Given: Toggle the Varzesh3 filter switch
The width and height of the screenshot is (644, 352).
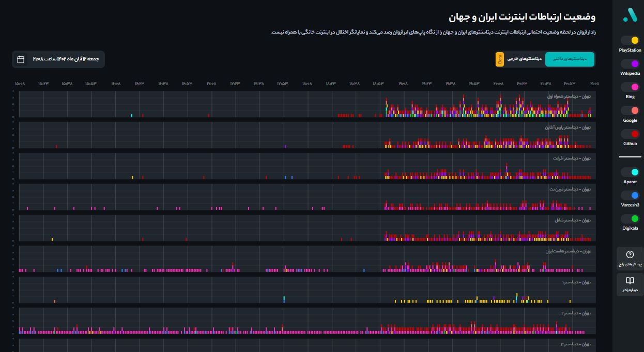Looking at the screenshot, I should point(630,195).
